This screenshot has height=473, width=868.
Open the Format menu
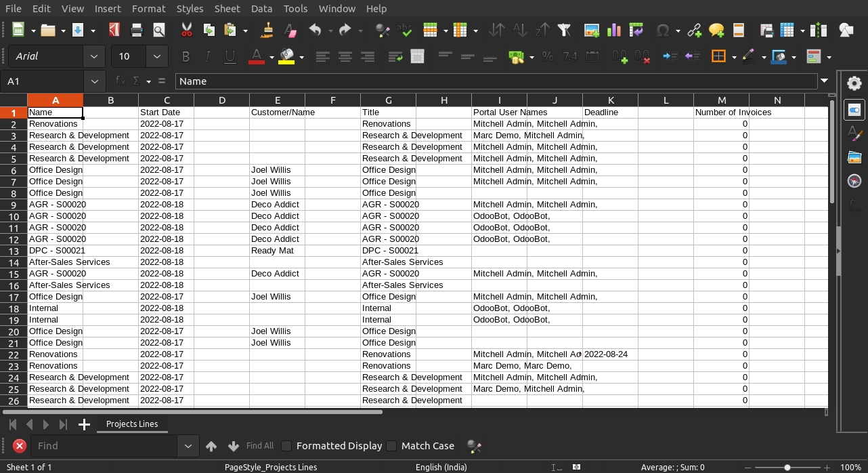pos(149,9)
